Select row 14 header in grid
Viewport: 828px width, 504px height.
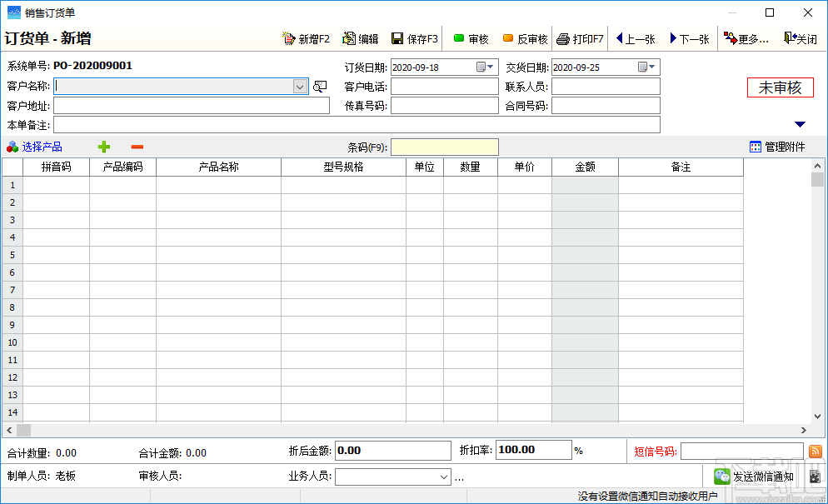coord(12,412)
